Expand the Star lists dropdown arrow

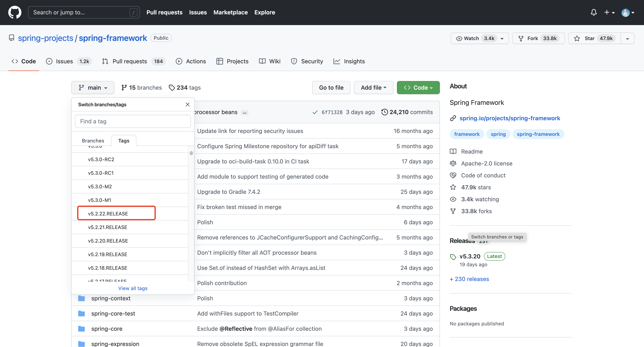[628, 38]
